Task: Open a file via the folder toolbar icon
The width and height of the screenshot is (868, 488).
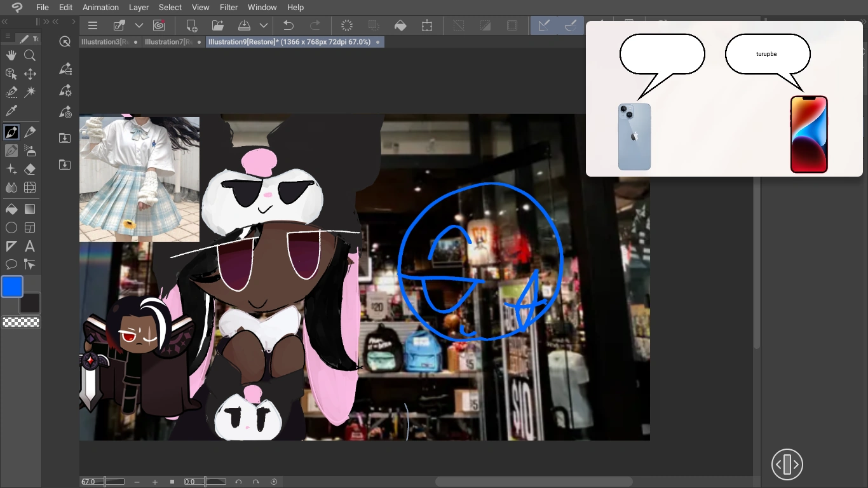Action: pyautogui.click(x=218, y=25)
